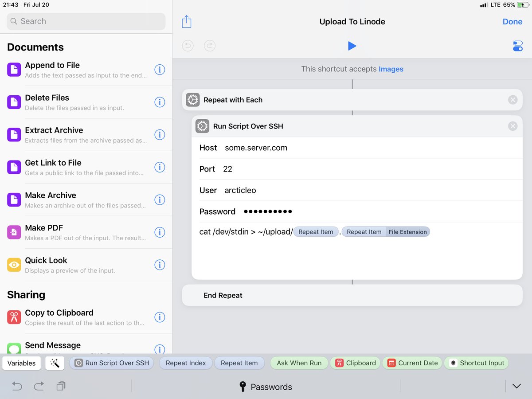Add the Send Message action
Screen dimensions: 532x399
click(86, 344)
